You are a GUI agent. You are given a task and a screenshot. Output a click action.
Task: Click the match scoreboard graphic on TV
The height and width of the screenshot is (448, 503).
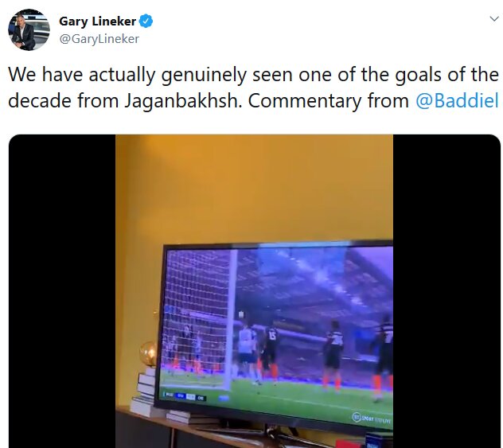(184, 396)
